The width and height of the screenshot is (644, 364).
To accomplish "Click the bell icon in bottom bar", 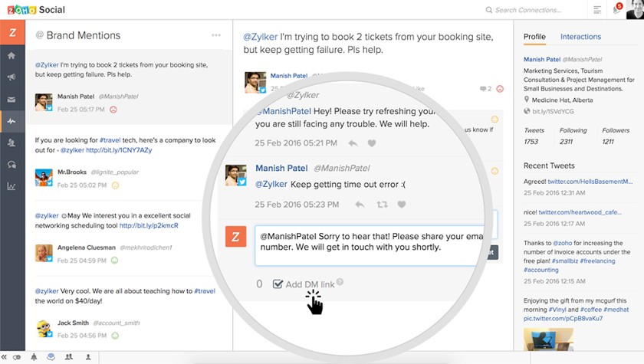I will pos(34,357).
